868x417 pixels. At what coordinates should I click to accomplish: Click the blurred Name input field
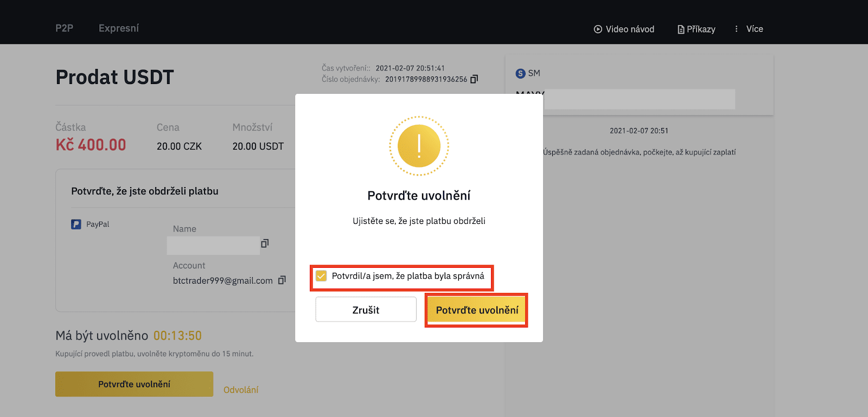pyautogui.click(x=213, y=245)
